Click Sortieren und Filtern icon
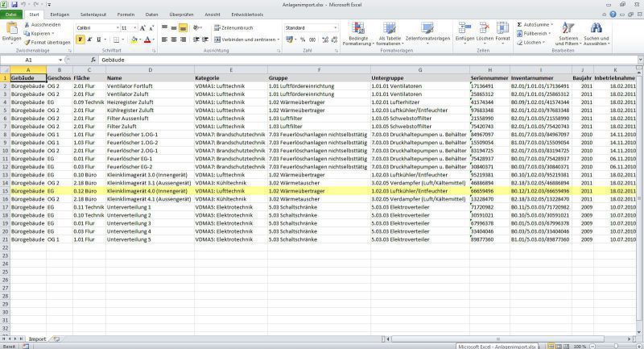 click(568, 28)
